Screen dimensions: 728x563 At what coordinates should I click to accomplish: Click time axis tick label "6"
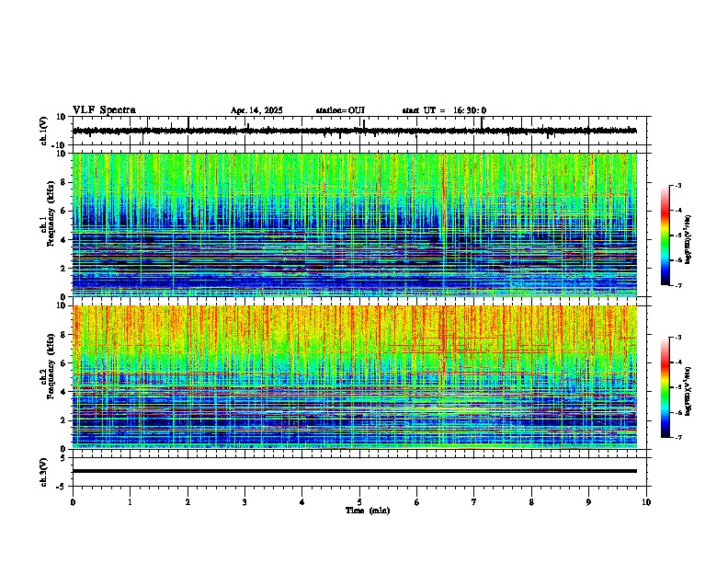tap(417, 502)
